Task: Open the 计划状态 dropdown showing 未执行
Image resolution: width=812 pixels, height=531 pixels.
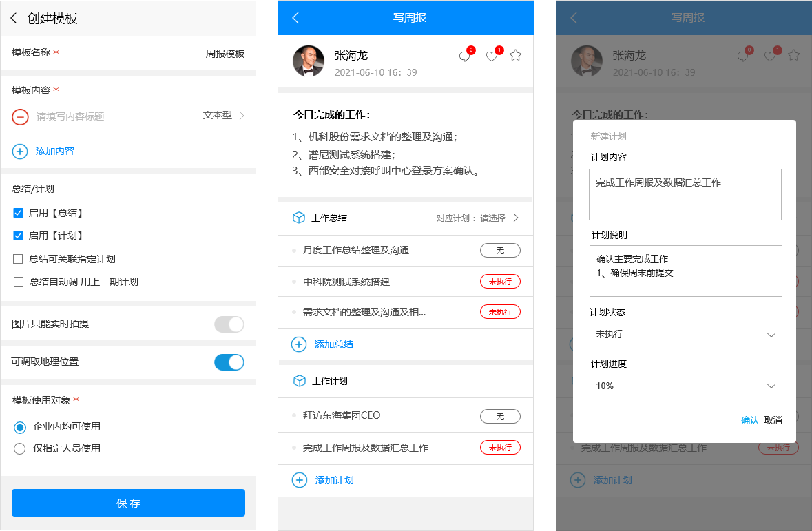Action: coord(685,335)
